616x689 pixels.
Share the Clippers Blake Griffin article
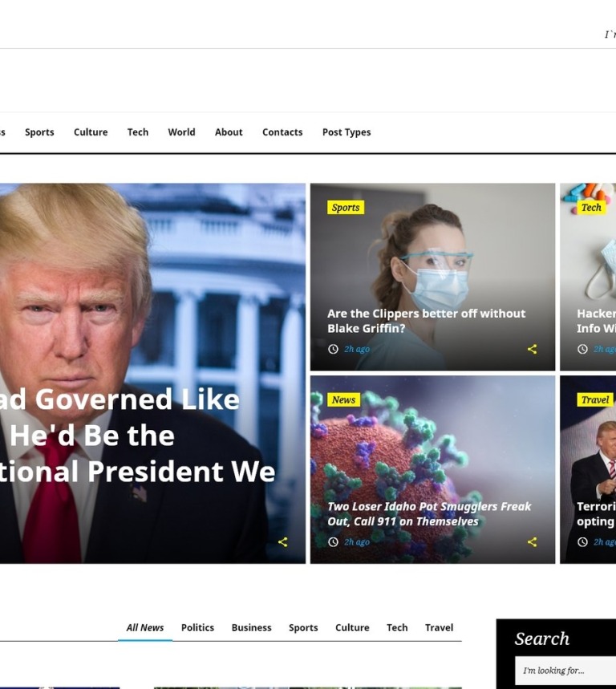click(x=532, y=350)
